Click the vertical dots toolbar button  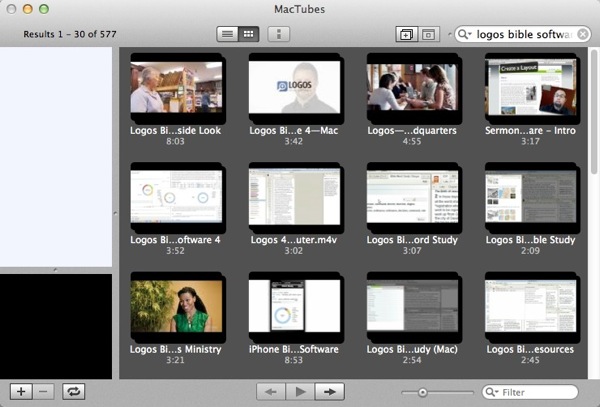(x=279, y=34)
